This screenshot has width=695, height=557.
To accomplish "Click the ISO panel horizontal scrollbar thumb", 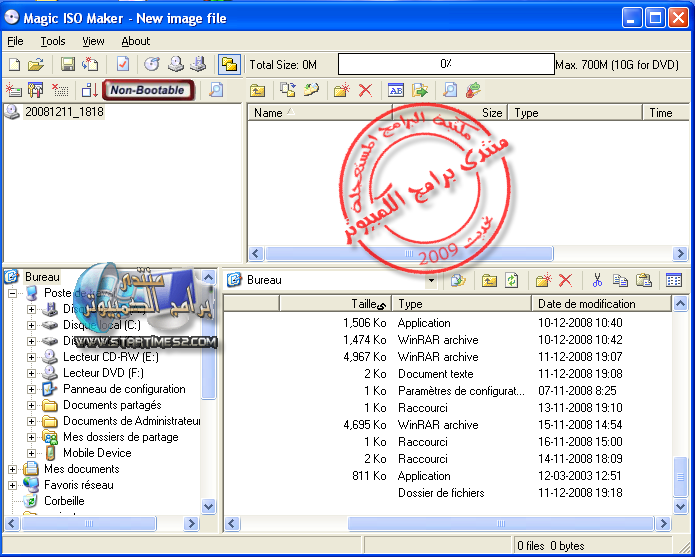I will (409, 253).
